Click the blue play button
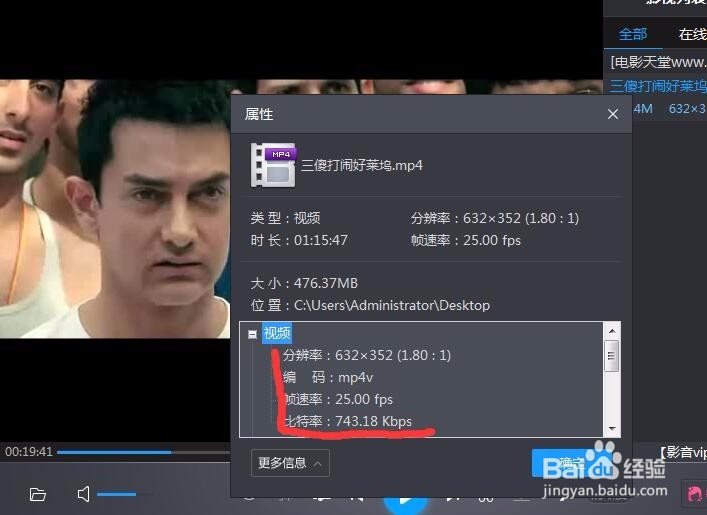Image resolution: width=707 pixels, height=515 pixels. [405, 501]
